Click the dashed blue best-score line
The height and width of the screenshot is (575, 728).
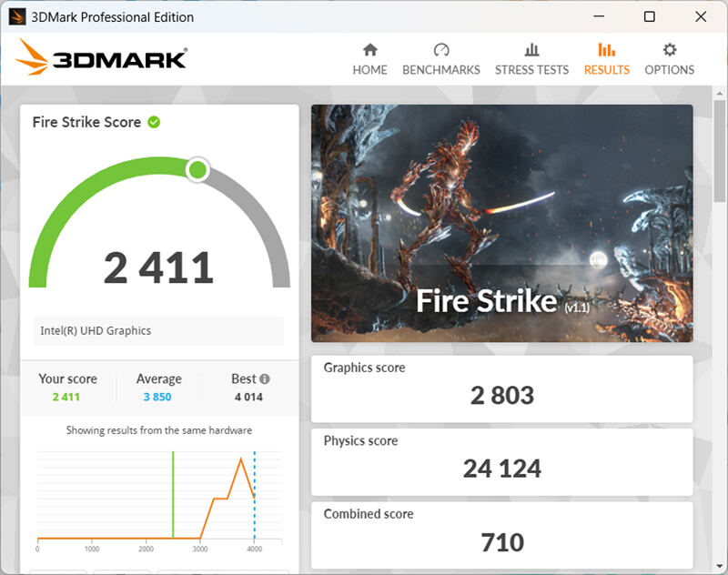pos(255,495)
